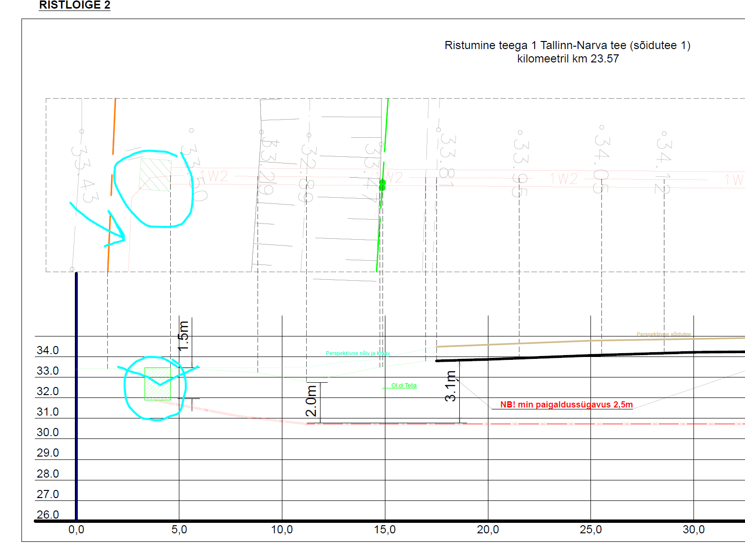Click the 34.0 elevation axis label
Image resolution: width=745 pixels, height=560 pixels.
tap(48, 351)
